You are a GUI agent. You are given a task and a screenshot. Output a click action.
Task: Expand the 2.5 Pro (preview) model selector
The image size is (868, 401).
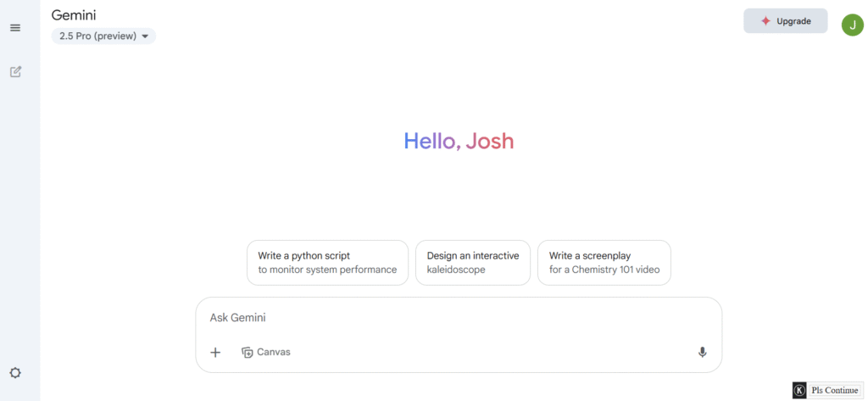click(103, 36)
